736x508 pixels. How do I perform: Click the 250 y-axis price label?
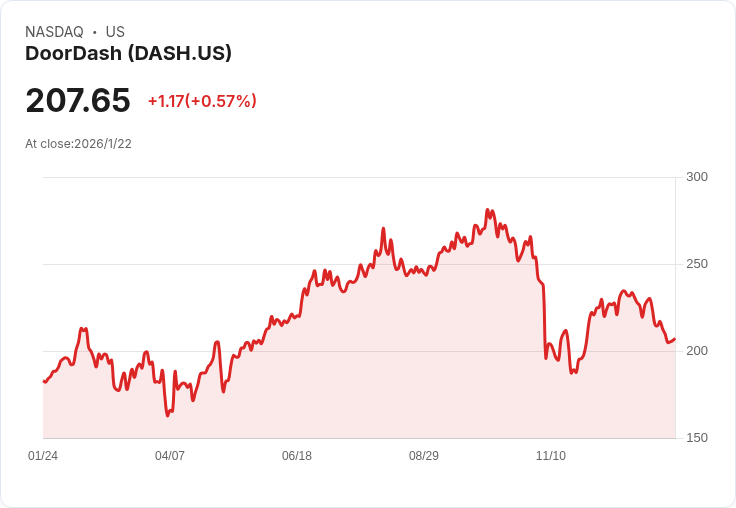pos(697,264)
